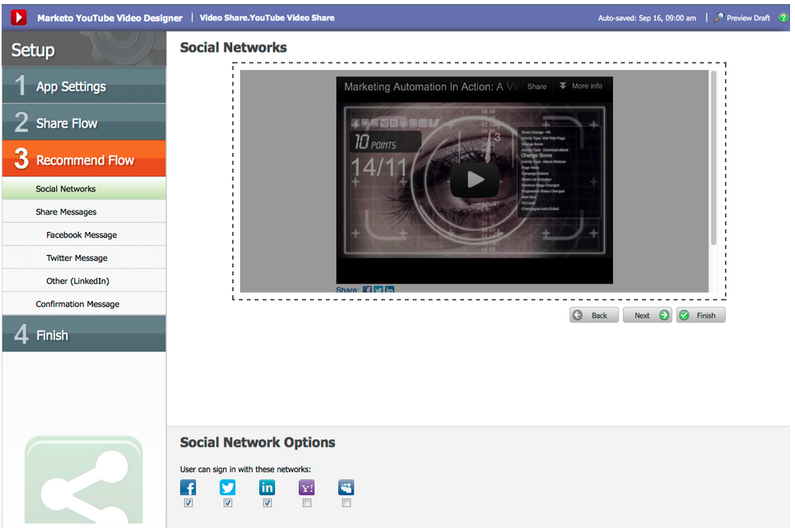Image resolution: width=795 pixels, height=532 pixels.
Task: Click small LinkedIn share icon under video
Action: click(389, 289)
